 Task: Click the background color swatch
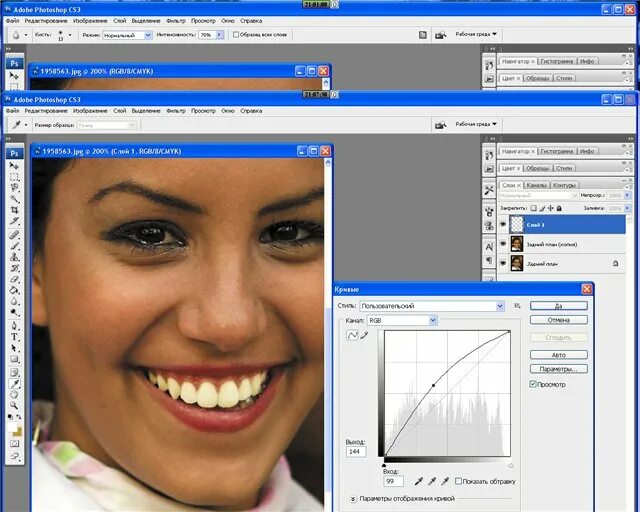click(x=19, y=433)
